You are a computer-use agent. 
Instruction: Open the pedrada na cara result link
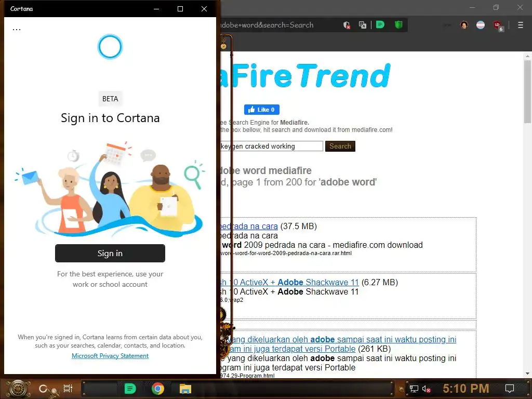point(249,226)
